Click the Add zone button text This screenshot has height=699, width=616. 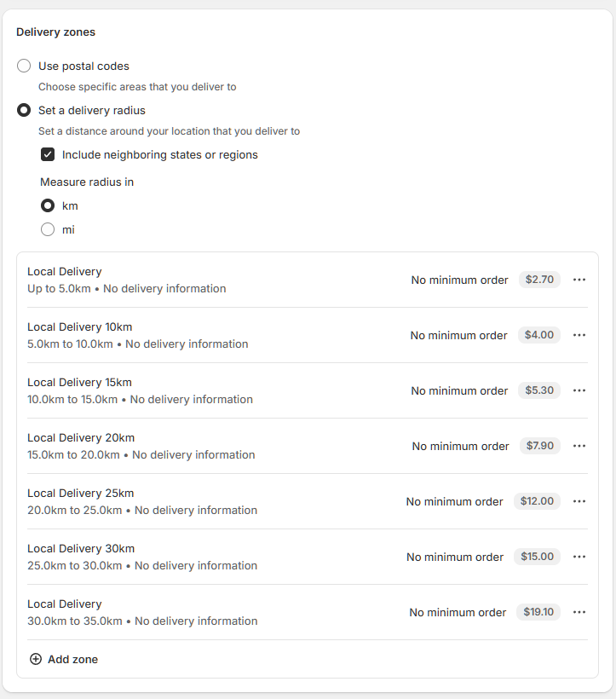72,659
